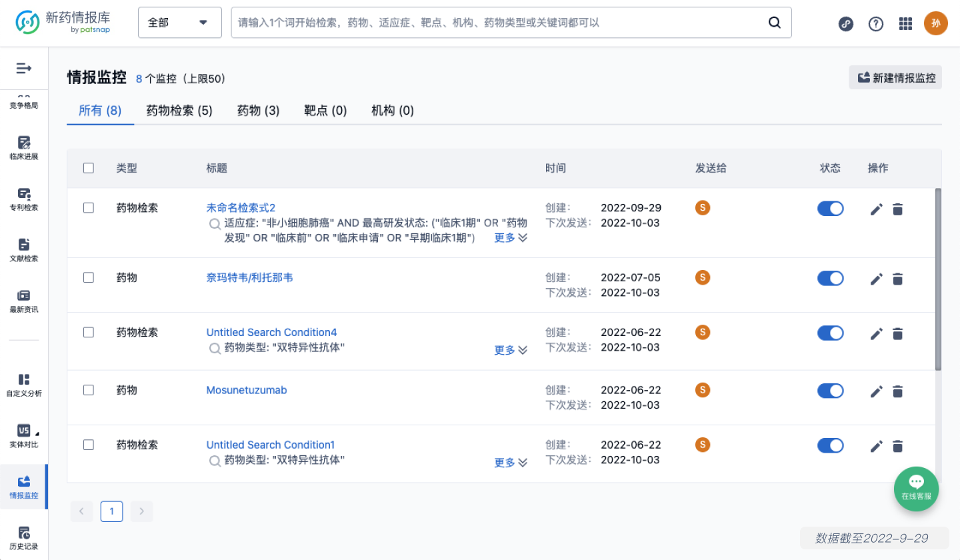This screenshot has height=560, width=960.
Task: Click next page arrow
Action: point(141,511)
